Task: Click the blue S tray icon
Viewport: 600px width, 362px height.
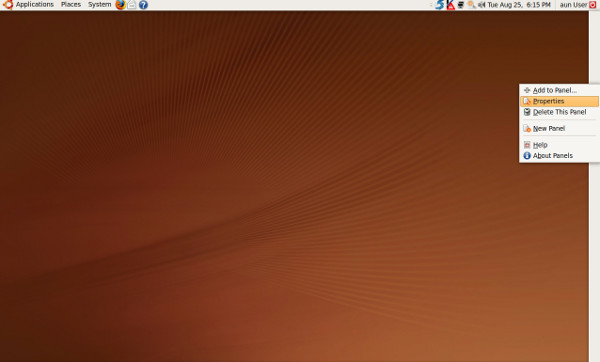Action: coord(440,5)
